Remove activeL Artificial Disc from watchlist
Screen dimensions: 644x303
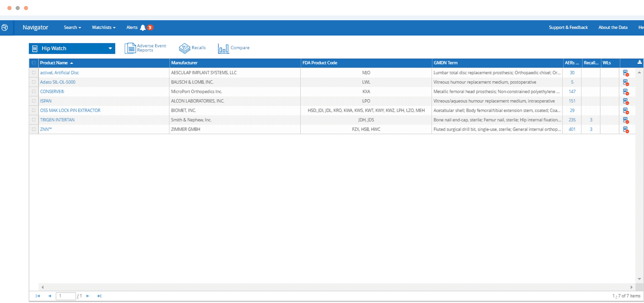[x=626, y=73]
